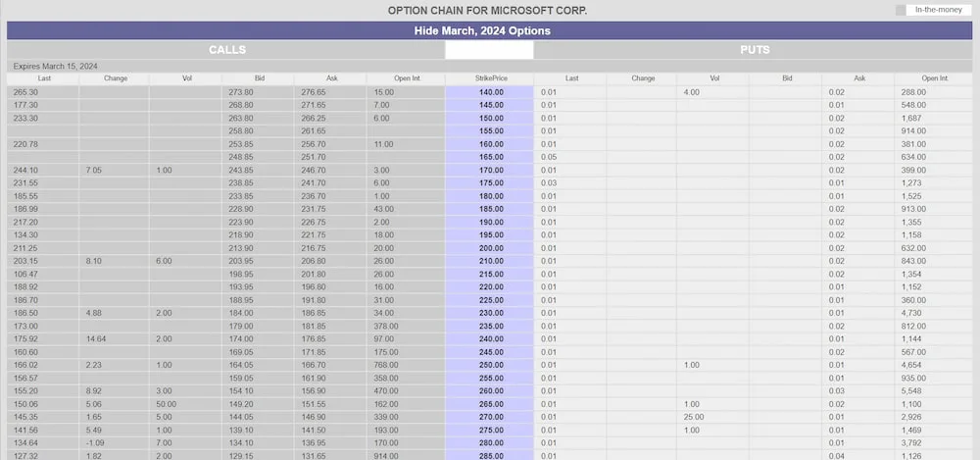This screenshot has height=460, width=980.
Task: Click strike price 165.00
Action: click(x=491, y=157)
